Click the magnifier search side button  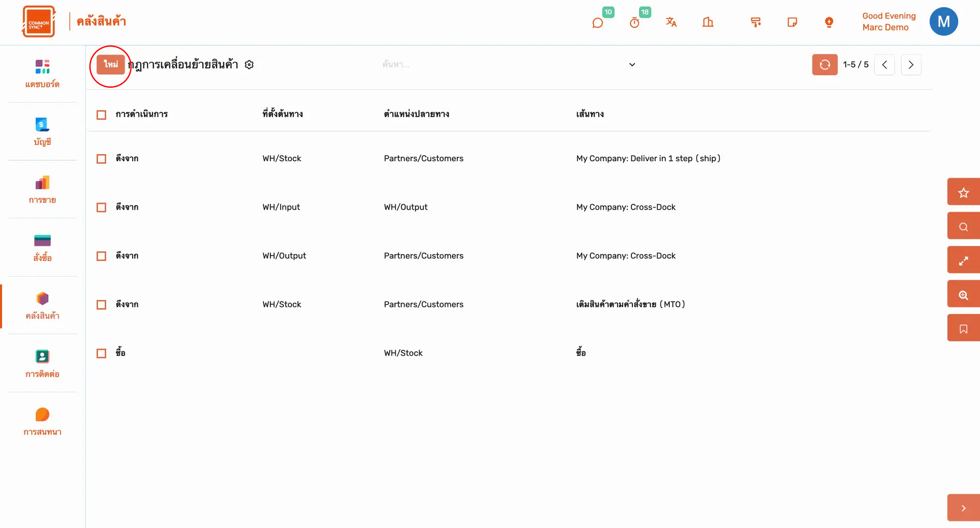(x=963, y=226)
